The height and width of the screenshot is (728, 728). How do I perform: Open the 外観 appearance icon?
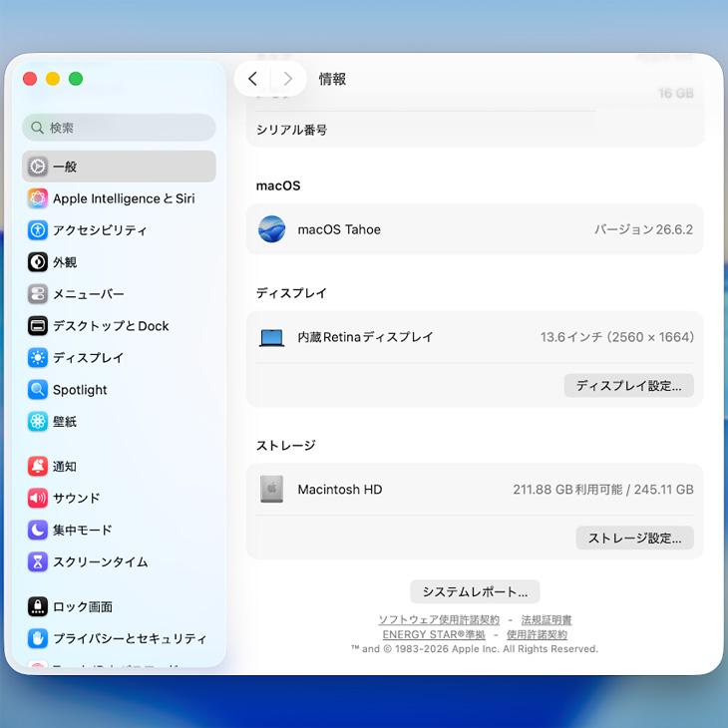pyautogui.click(x=38, y=262)
